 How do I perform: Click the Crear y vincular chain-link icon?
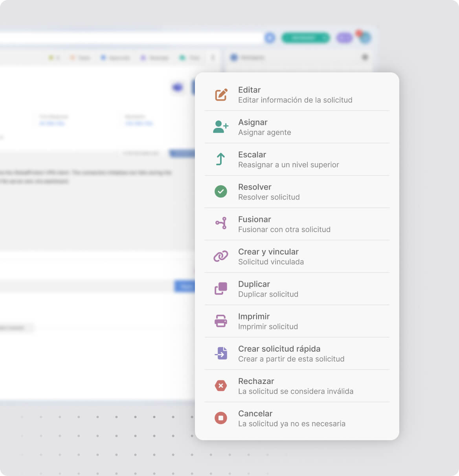click(x=220, y=256)
